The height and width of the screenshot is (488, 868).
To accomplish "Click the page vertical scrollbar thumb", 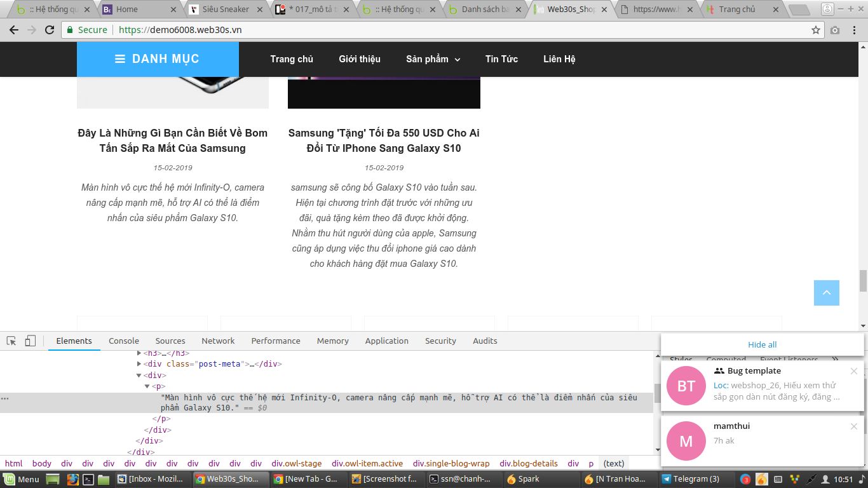I will 863,280.
